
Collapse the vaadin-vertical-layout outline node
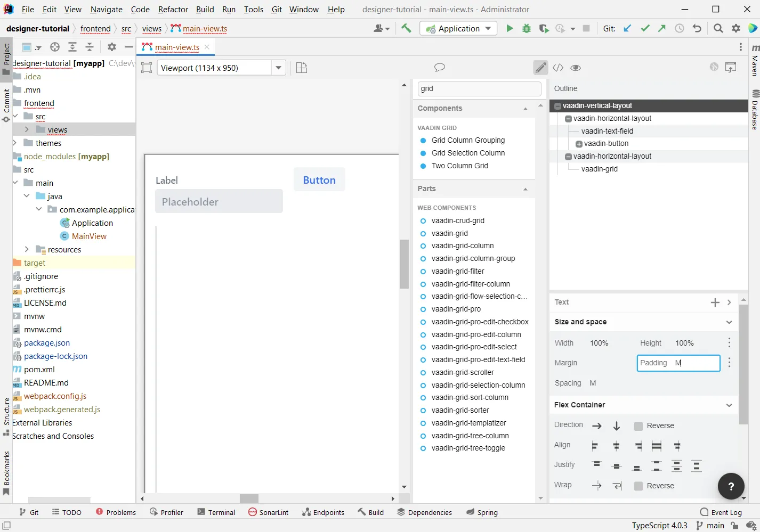558,106
